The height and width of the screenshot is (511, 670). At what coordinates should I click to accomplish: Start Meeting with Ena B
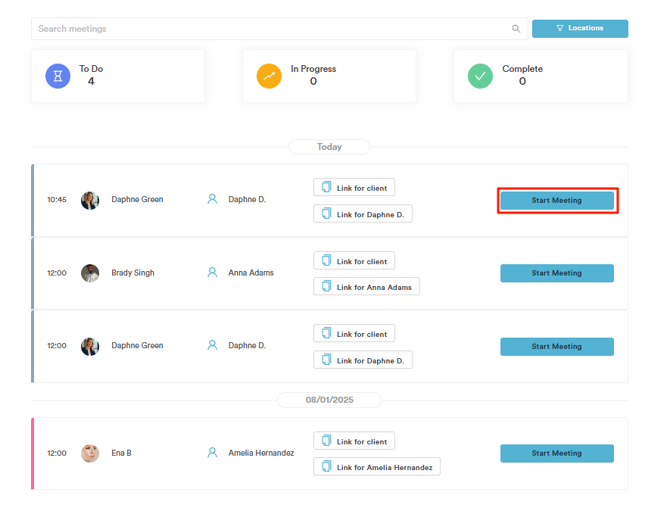[557, 453]
